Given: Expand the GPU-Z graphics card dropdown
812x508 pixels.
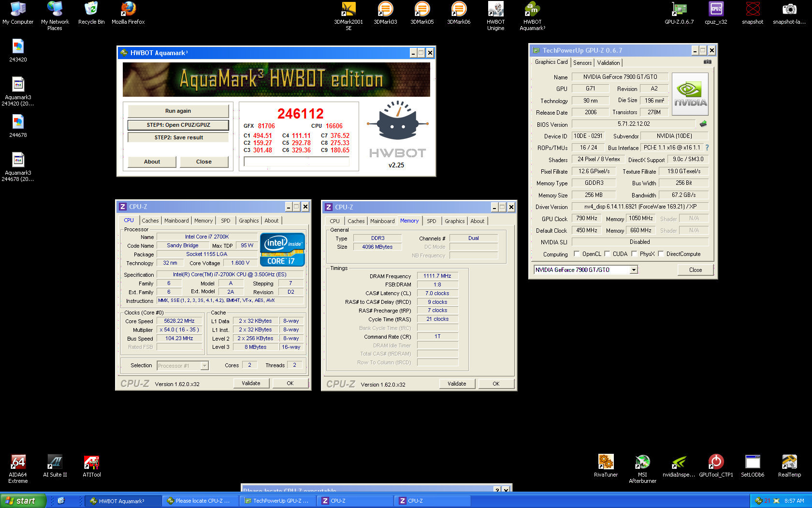Looking at the screenshot, I should coord(633,270).
